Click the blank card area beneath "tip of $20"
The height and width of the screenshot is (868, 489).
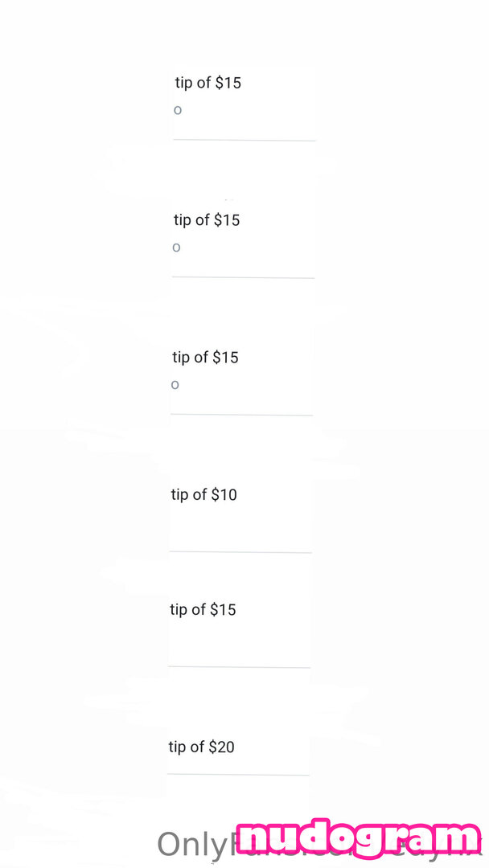238,764
